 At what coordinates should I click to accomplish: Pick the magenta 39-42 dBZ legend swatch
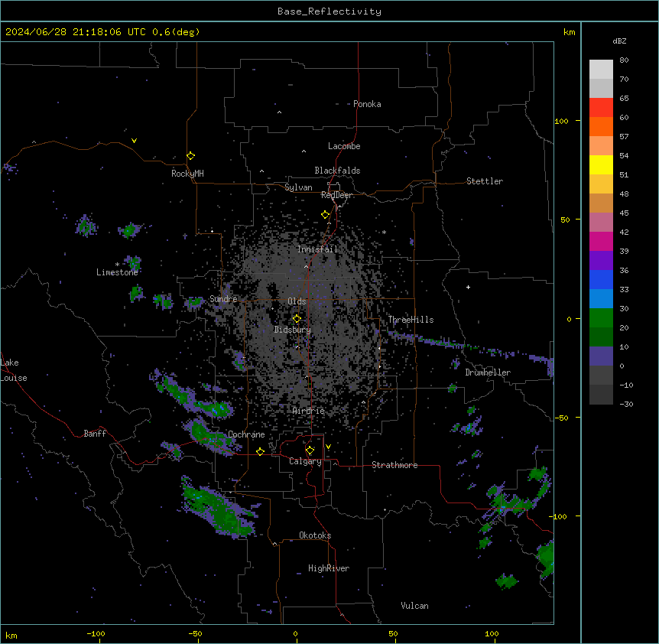[601, 241]
